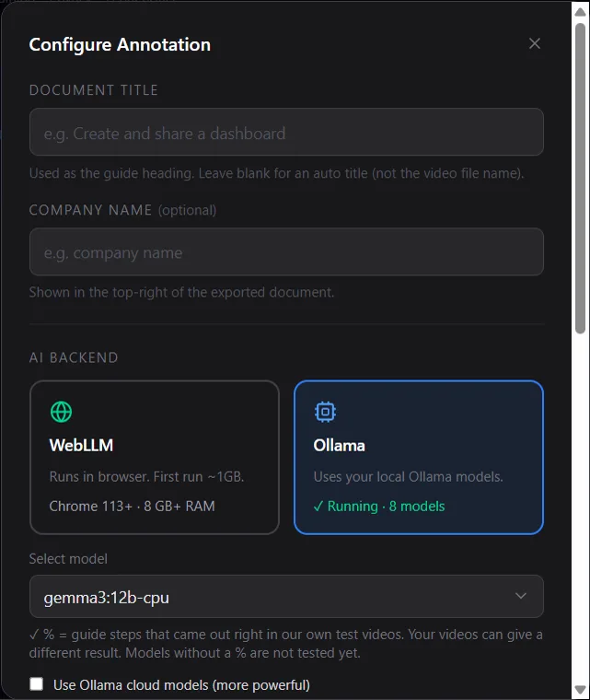Click the 'Uses your local Ollama models.' text
590x700 pixels.
pyautogui.click(x=408, y=477)
